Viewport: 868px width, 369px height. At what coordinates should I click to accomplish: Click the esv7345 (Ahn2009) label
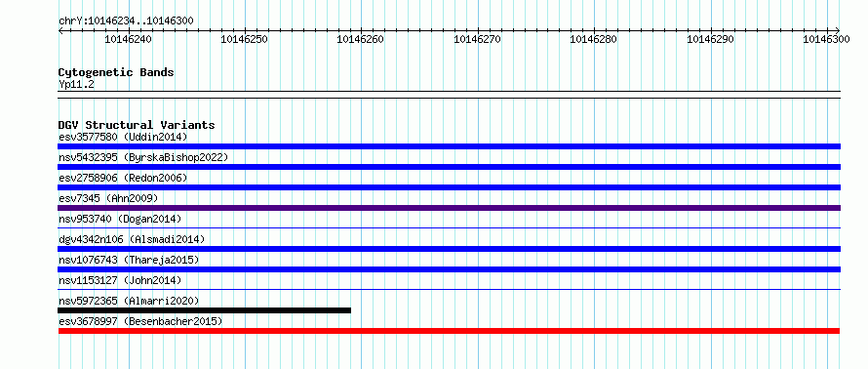108,198
